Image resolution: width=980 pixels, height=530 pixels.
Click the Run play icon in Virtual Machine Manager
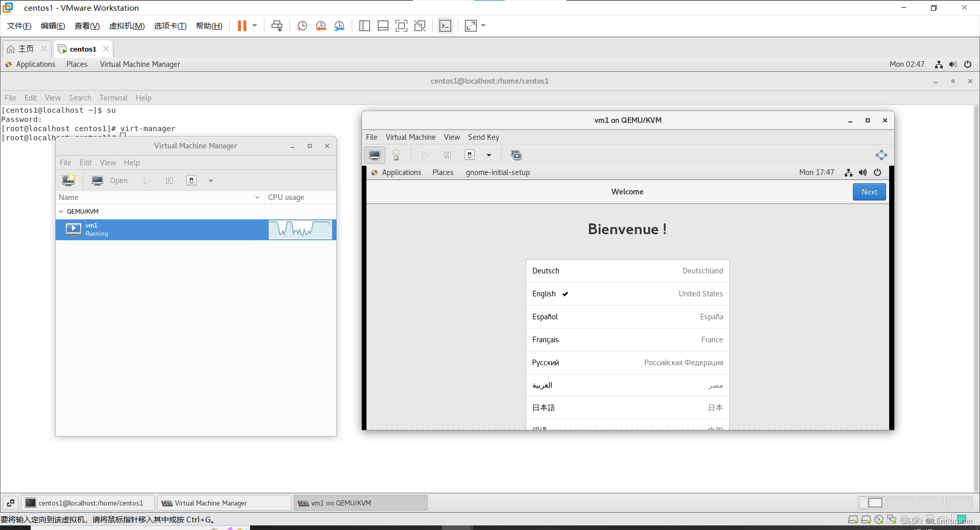(x=147, y=181)
